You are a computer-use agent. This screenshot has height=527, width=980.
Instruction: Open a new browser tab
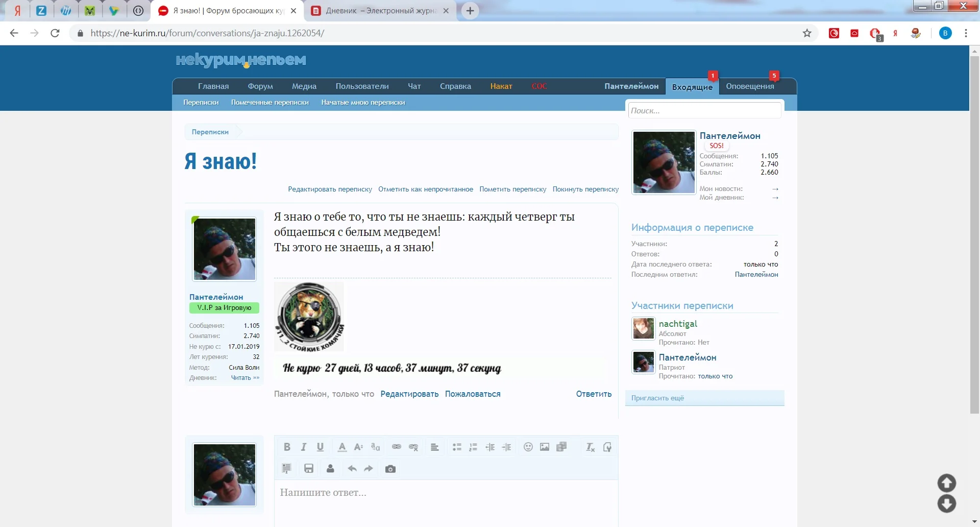[470, 11]
